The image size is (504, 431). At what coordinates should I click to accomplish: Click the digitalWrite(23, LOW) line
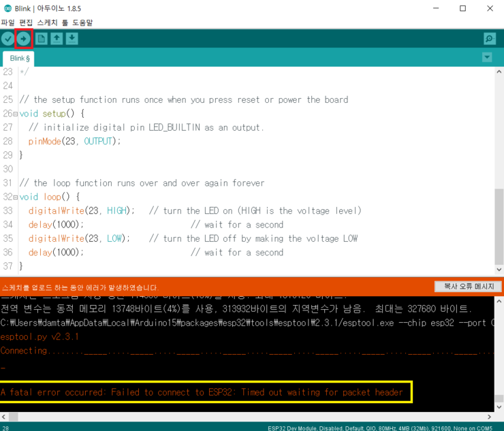pyautogui.click(x=79, y=238)
